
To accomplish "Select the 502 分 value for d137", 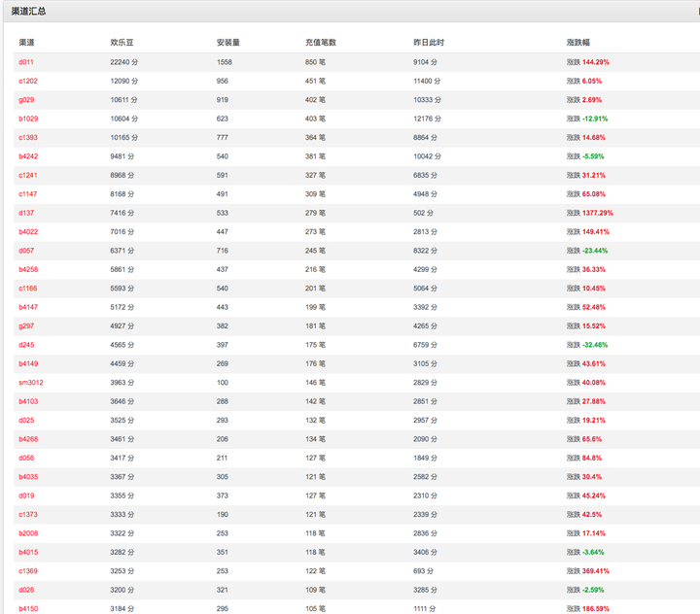I will (x=423, y=213).
